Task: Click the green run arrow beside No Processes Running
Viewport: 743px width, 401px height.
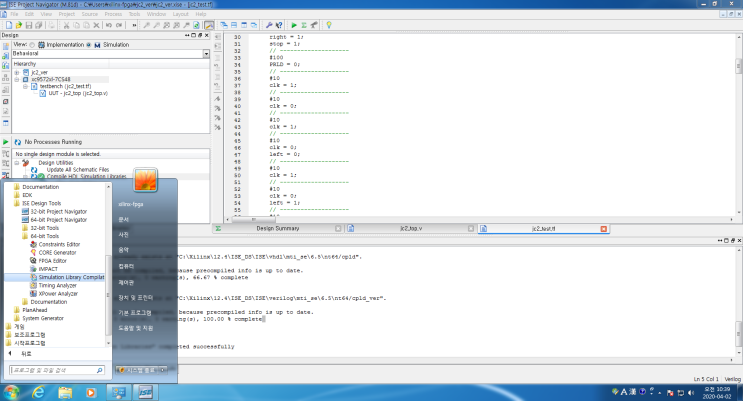Action: pyautogui.click(x=6, y=142)
